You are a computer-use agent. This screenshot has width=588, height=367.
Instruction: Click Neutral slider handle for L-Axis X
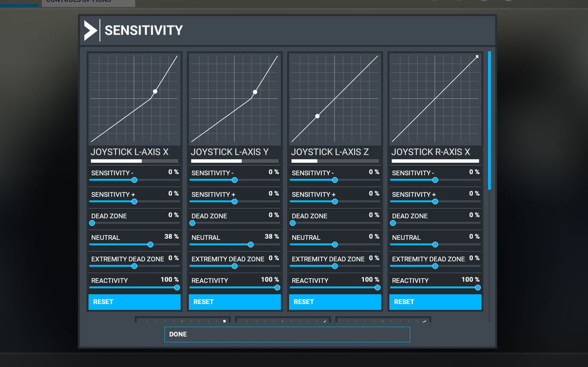click(x=151, y=245)
